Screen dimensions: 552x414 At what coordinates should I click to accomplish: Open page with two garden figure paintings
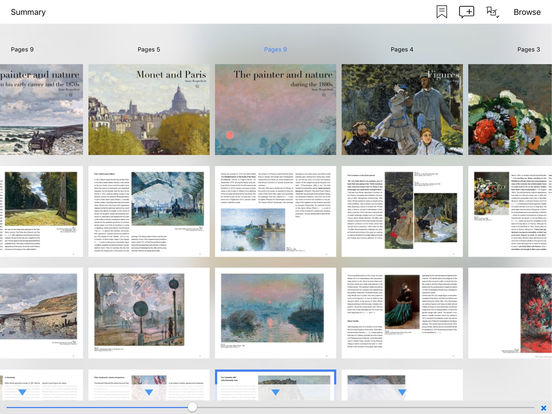pos(402,211)
